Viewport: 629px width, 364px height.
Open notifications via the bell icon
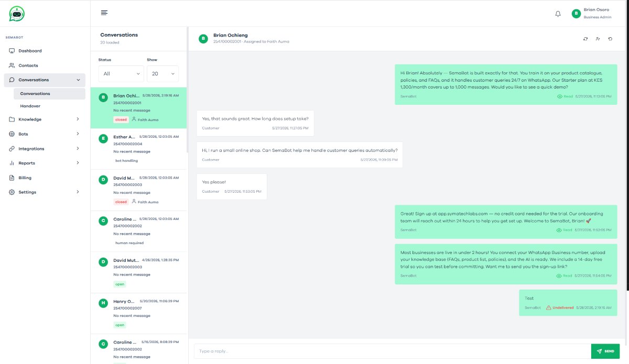558,14
